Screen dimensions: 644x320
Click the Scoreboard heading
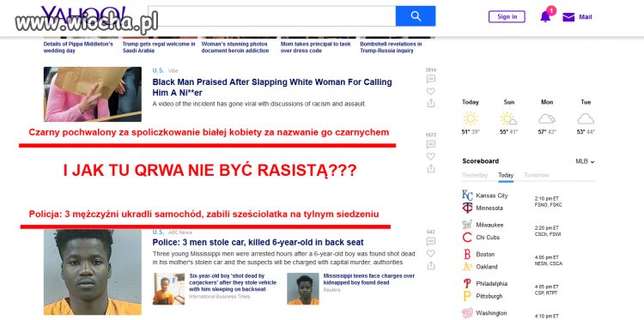coord(480,161)
